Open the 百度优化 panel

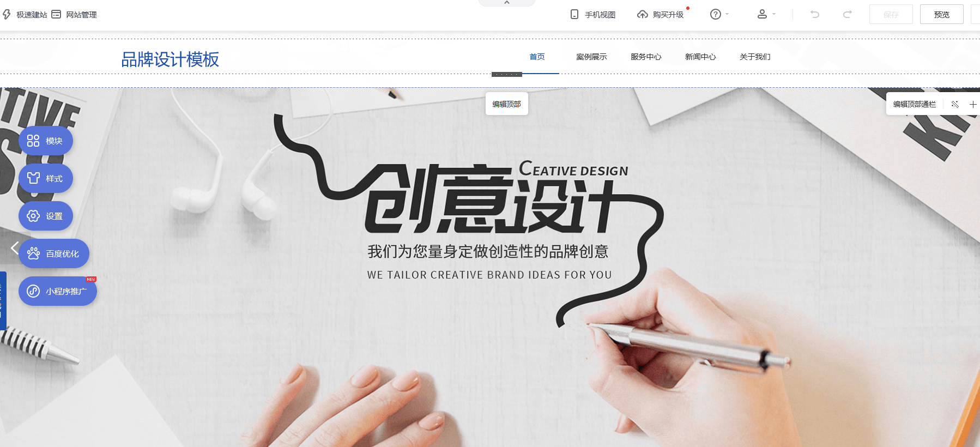(54, 253)
